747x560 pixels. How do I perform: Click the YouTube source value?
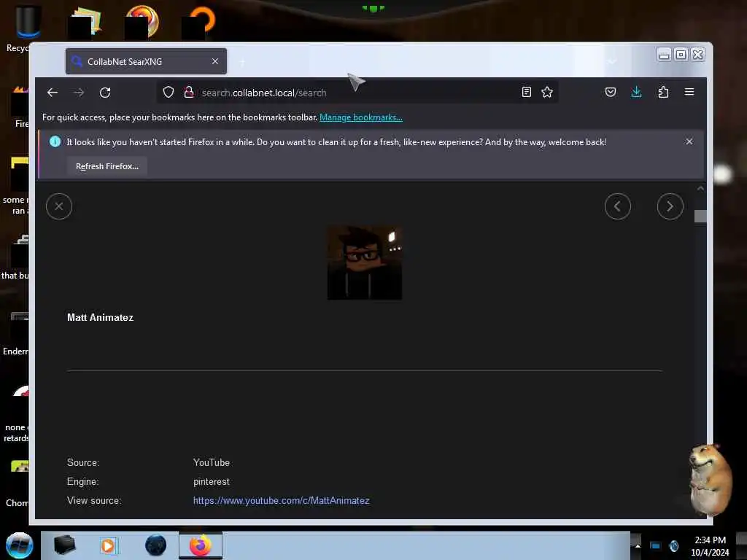click(212, 462)
